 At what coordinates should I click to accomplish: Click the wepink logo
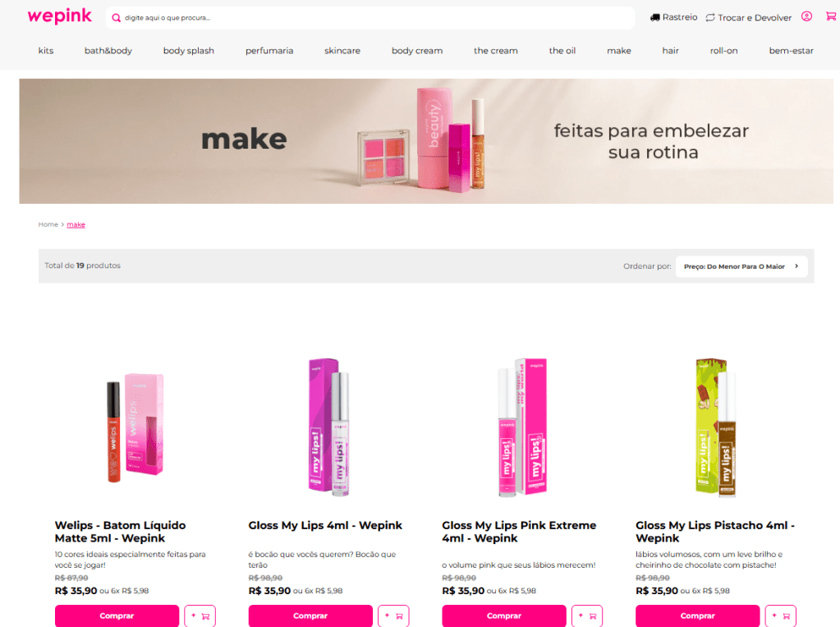click(x=59, y=16)
